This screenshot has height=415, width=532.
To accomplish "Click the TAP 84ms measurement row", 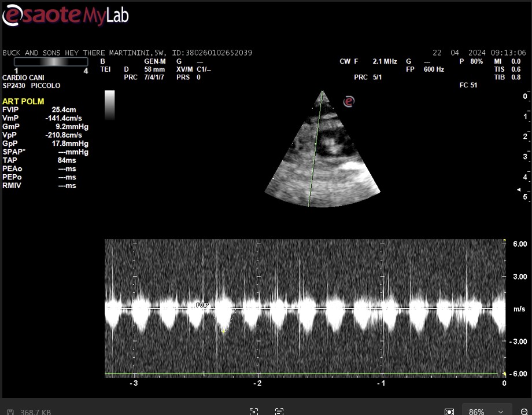I will (39, 160).
